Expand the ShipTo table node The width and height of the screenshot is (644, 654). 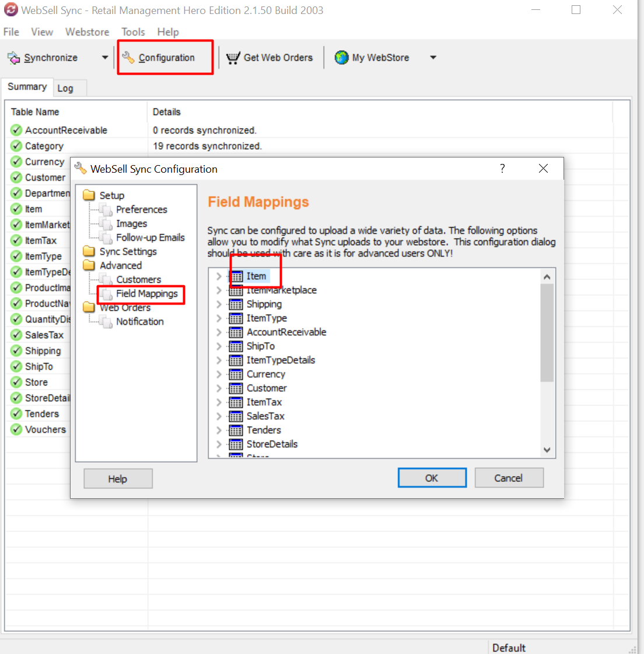point(219,346)
